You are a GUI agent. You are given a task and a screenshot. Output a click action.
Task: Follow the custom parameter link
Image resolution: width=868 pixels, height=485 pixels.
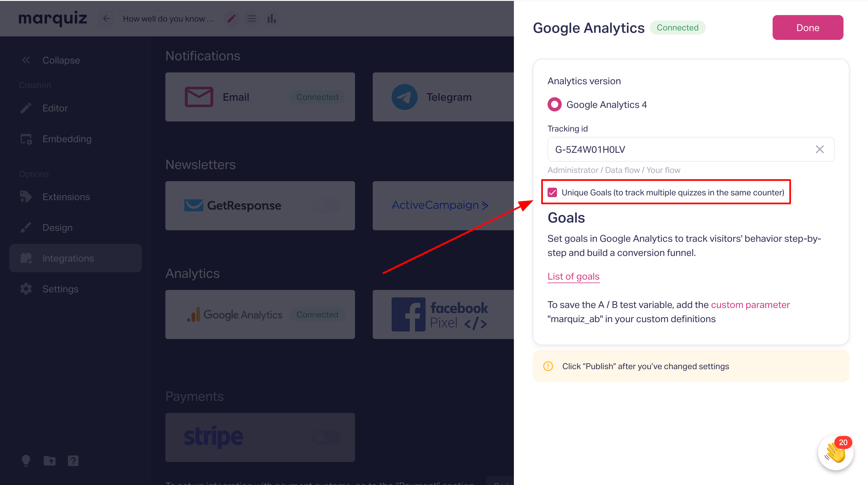click(x=750, y=304)
